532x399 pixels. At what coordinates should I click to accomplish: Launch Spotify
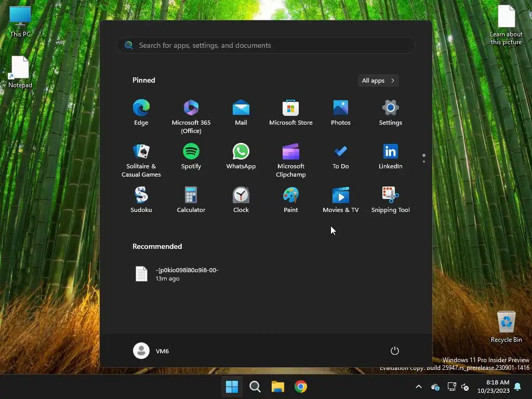tap(191, 156)
